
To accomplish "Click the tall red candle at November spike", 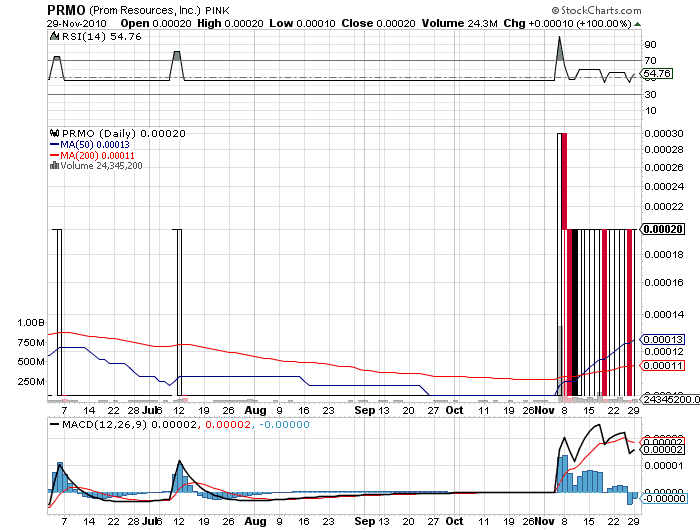I will click(x=564, y=181).
